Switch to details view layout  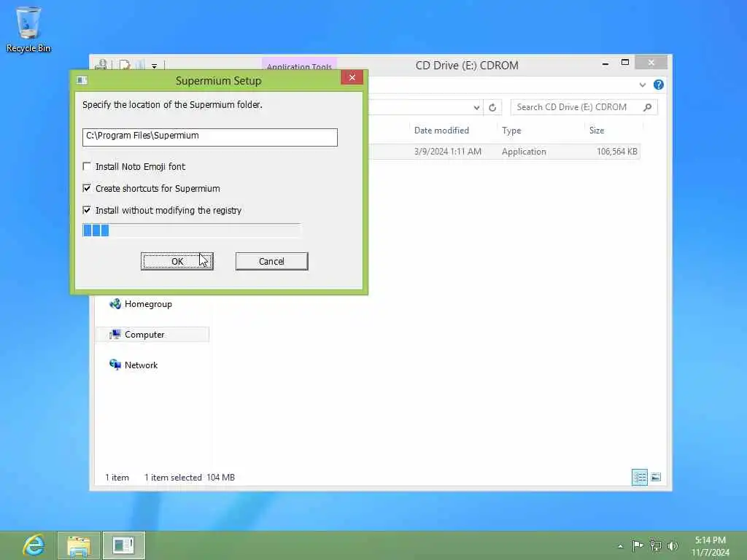639,477
